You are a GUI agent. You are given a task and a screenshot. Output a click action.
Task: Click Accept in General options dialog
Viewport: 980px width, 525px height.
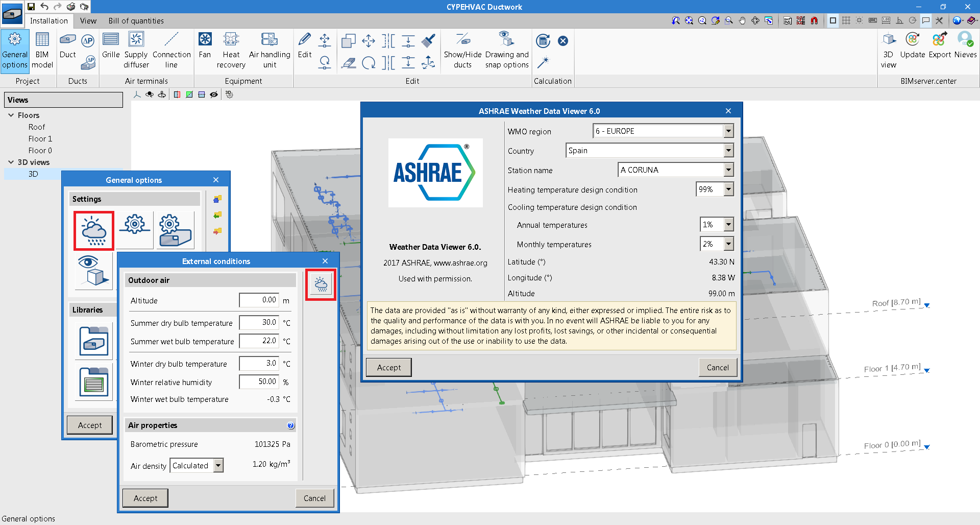(90, 425)
